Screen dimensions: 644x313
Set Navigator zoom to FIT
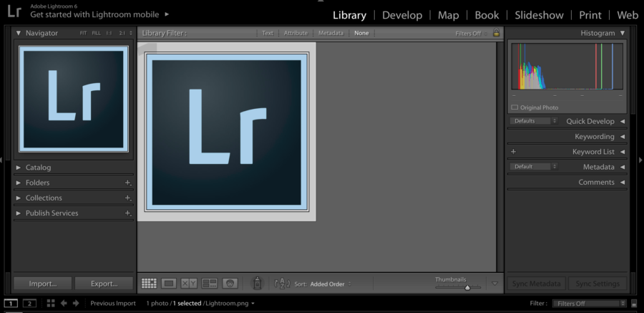point(83,34)
